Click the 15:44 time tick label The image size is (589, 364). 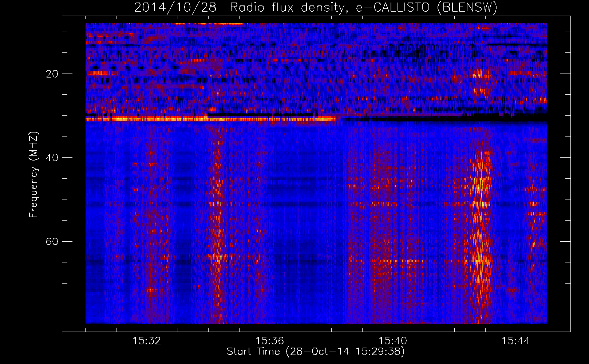(x=516, y=341)
